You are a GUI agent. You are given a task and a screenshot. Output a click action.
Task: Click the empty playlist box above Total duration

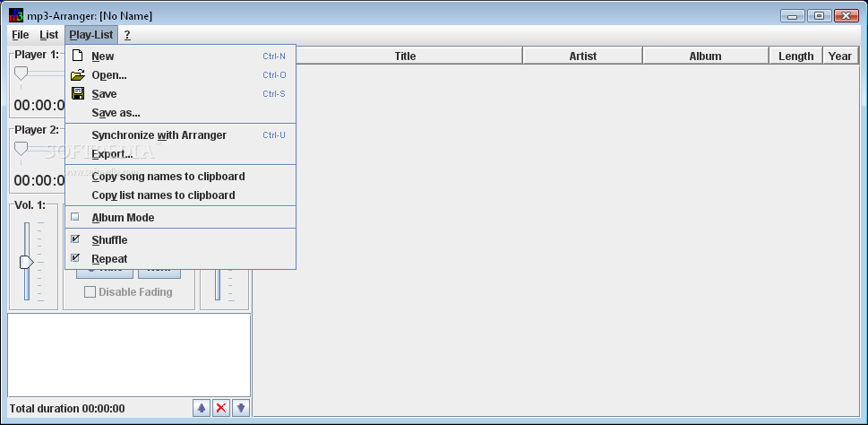(129, 355)
